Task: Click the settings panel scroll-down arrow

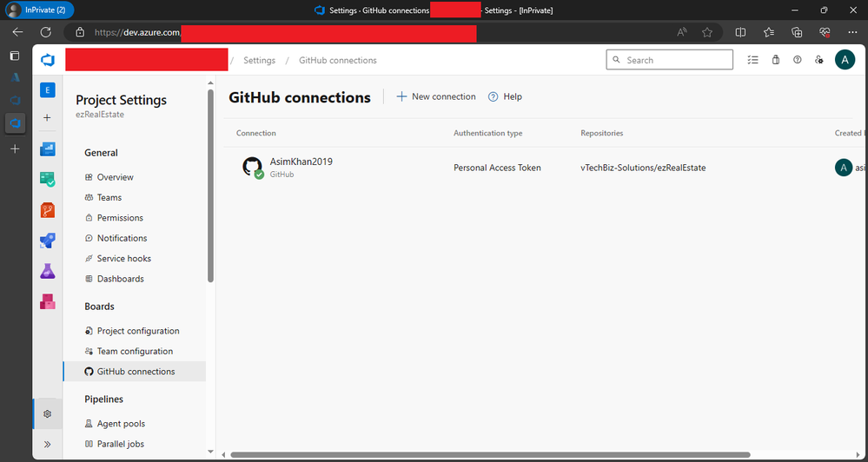Action: [210, 452]
